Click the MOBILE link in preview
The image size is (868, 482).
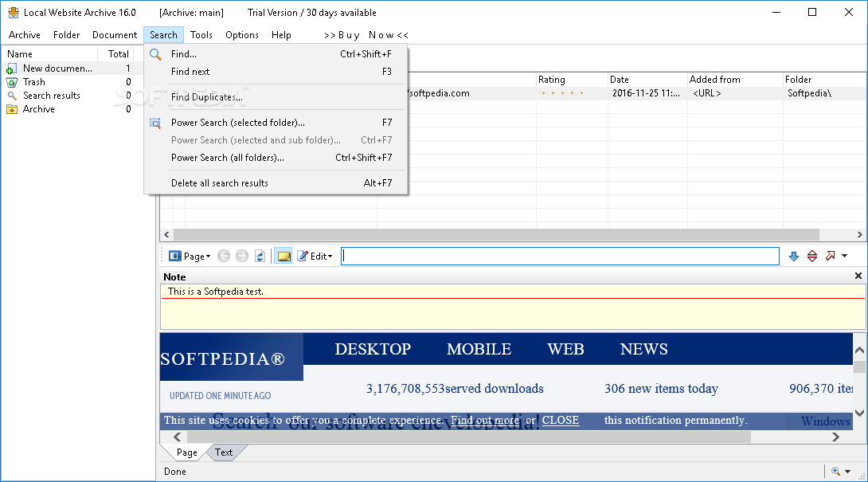[x=479, y=349]
